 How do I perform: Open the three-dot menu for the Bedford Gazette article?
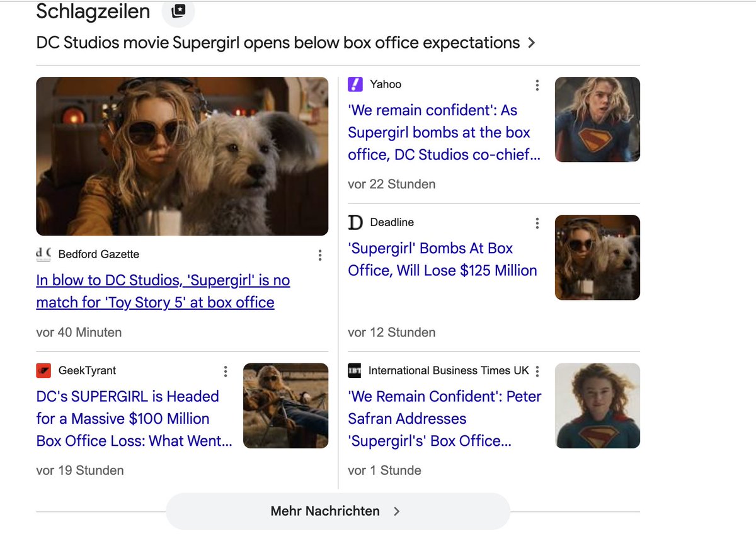pos(320,255)
